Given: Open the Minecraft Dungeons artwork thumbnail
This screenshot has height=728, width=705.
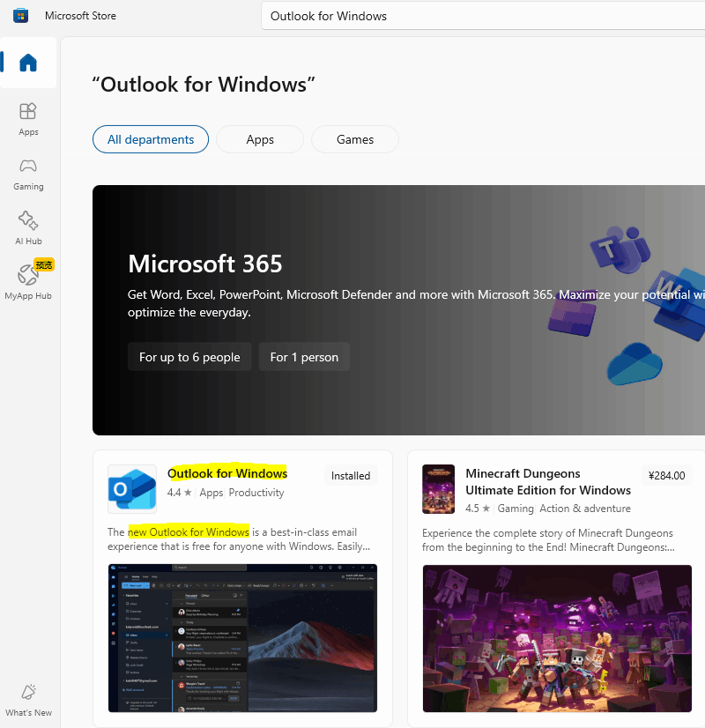Looking at the screenshot, I should [x=557, y=638].
